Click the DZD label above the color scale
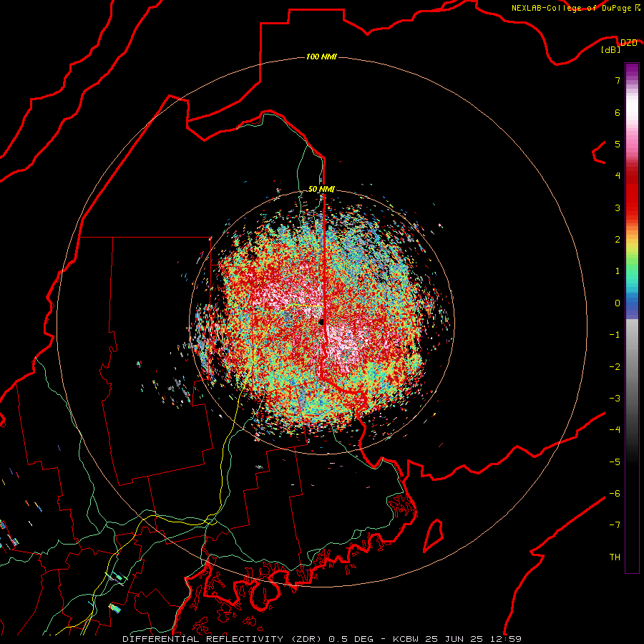Image resolution: width=644 pixels, height=644 pixels. pos(629,42)
